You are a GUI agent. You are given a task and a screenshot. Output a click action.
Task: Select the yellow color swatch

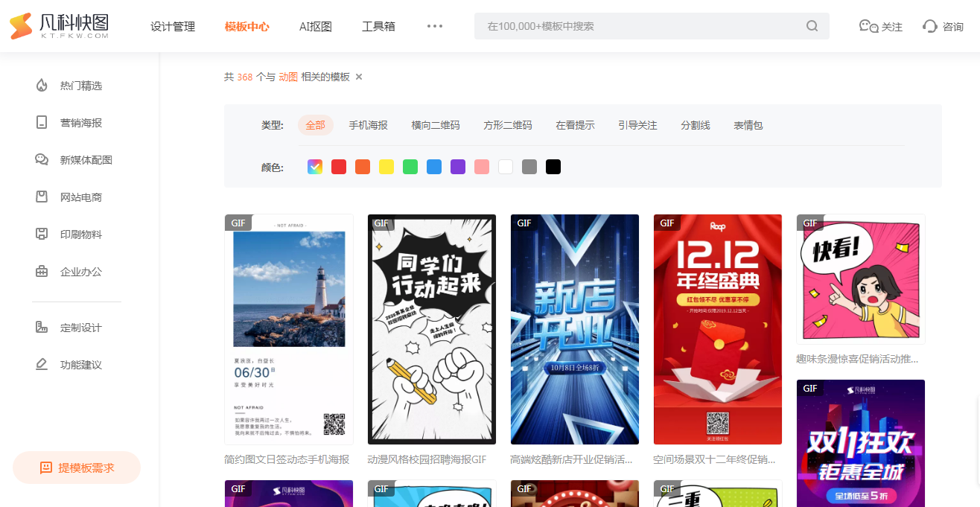(x=386, y=167)
